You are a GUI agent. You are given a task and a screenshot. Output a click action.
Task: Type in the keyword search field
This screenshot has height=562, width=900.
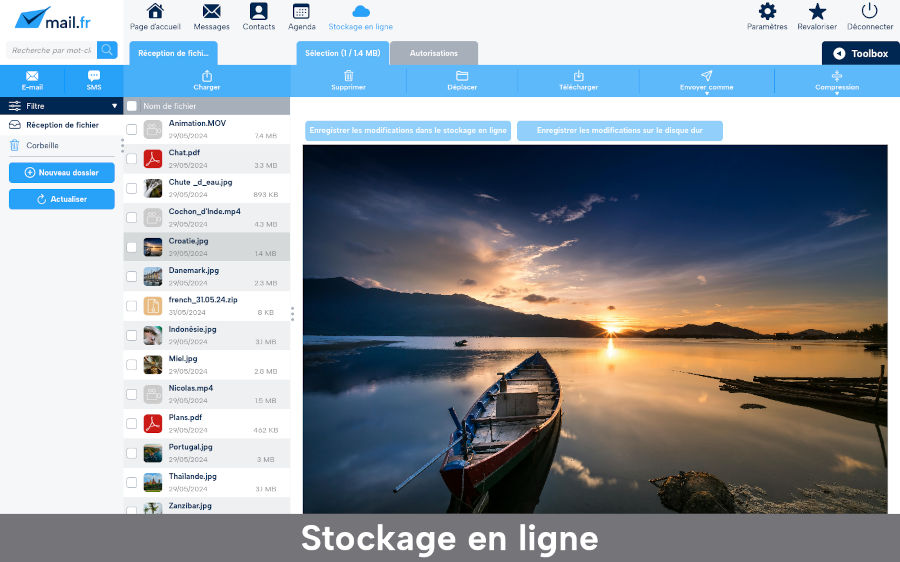51,50
